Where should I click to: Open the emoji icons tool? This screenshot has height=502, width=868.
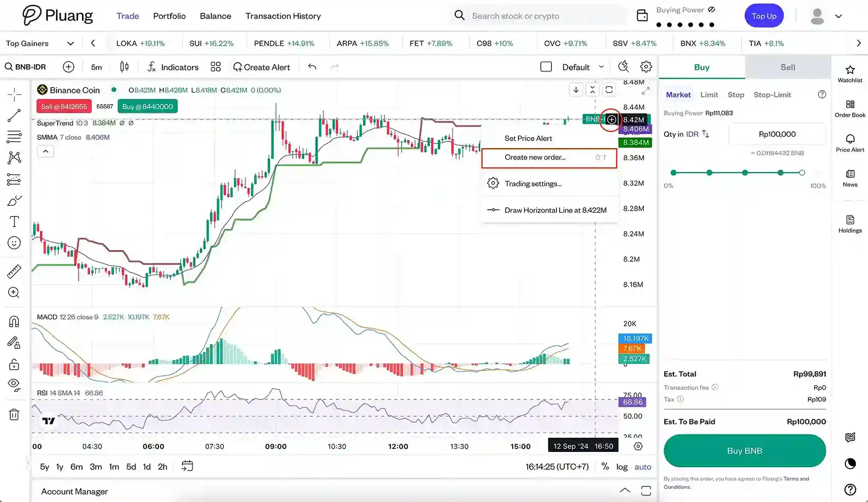[x=14, y=243]
